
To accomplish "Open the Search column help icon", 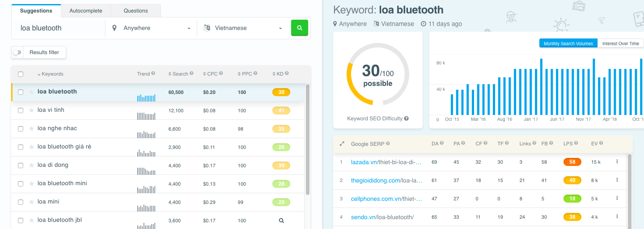I will pyautogui.click(x=191, y=73).
